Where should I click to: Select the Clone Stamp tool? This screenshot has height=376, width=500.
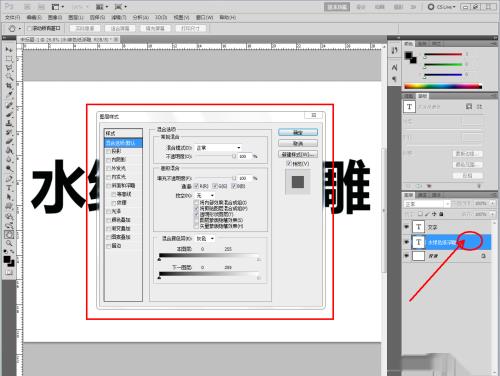(x=9, y=123)
